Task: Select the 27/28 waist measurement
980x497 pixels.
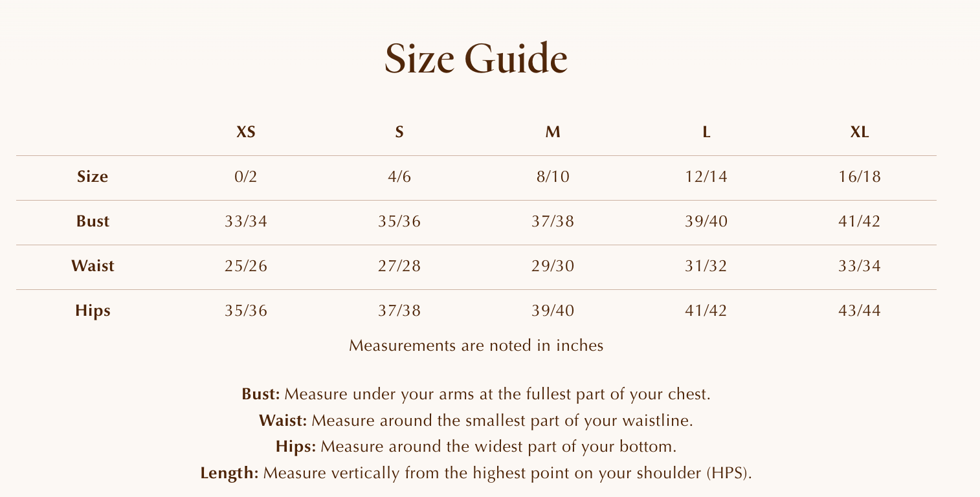Action: click(x=399, y=266)
